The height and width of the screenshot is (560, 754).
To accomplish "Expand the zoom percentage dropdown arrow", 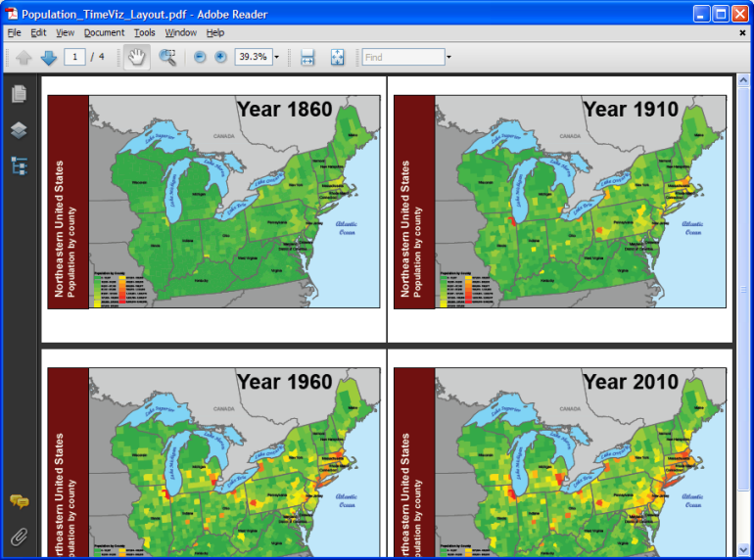I will click(276, 57).
